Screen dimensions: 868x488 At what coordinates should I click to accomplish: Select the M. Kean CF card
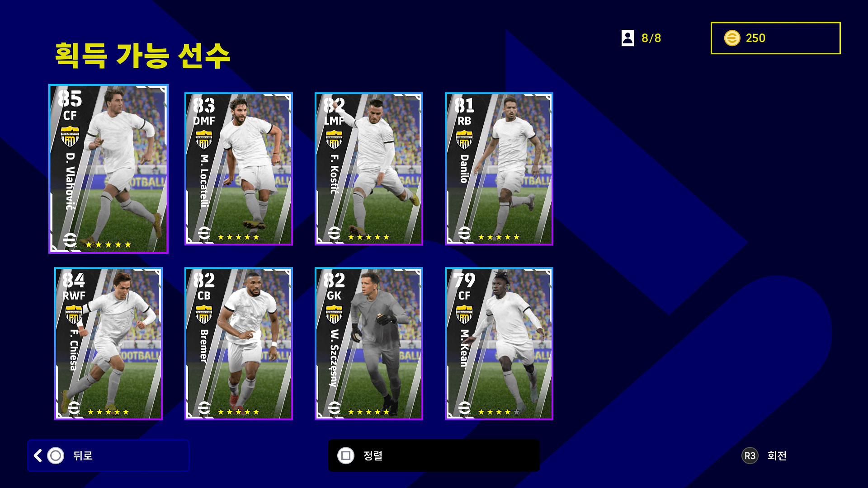(x=499, y=343)
